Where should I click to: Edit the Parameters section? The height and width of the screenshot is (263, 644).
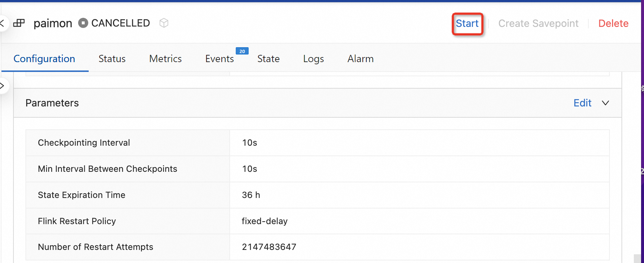point(582,103)
